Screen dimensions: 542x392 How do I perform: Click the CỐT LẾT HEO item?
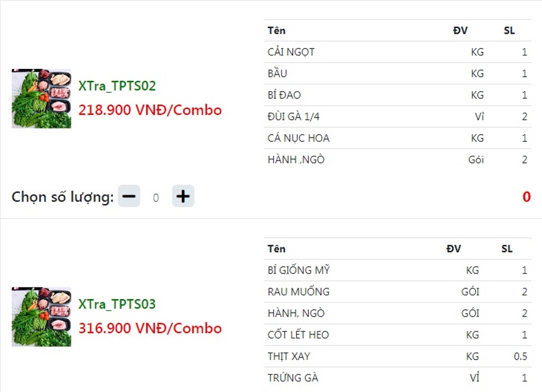298,335
